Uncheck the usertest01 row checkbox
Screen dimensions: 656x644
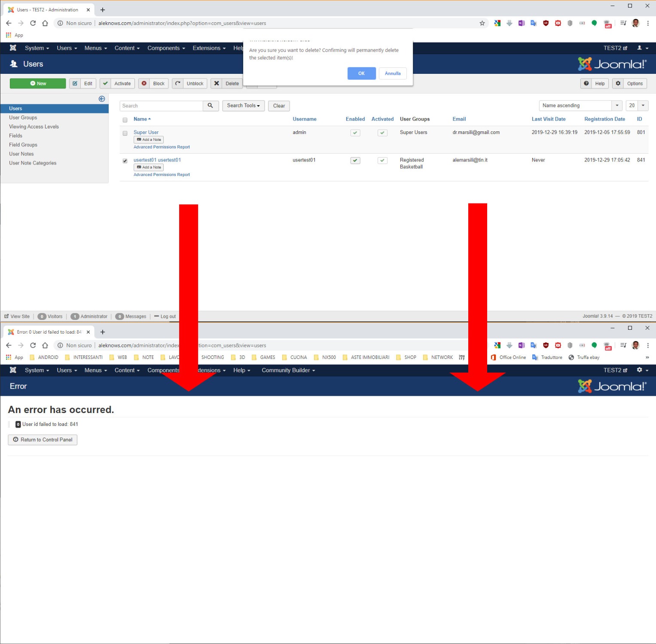tap(125, 161)
